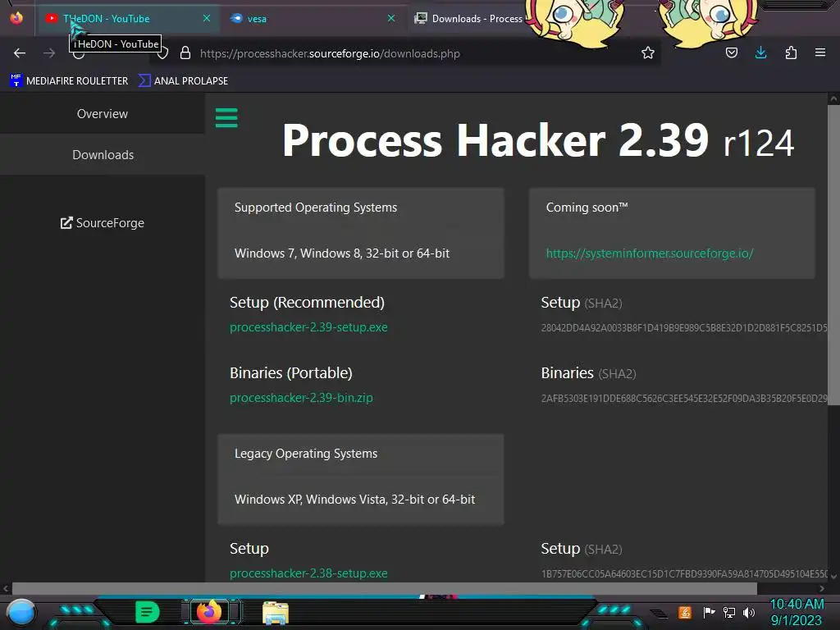Close the THeDON - YouTube tab
The height and width of the screenshot is (630, 840).
pos(207,18)
